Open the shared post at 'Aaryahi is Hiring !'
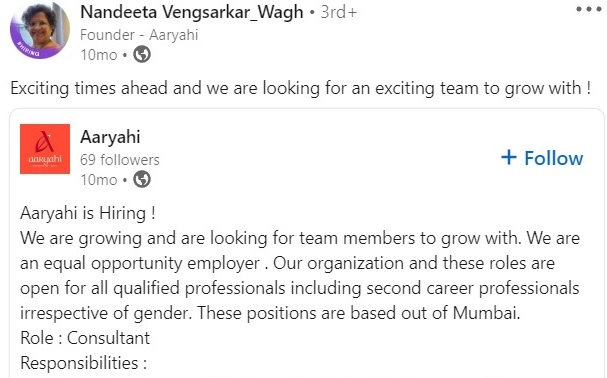 tap(88, 213)
